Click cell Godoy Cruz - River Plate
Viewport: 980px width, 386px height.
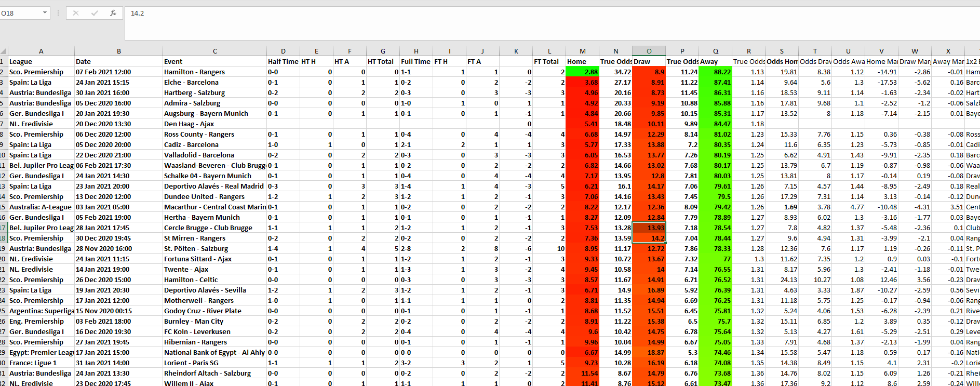coord(214,311)
